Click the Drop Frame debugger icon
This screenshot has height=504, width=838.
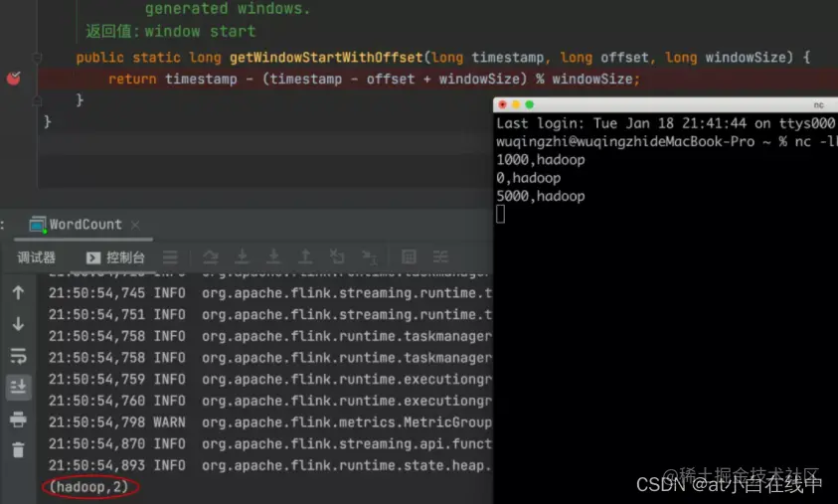click(337, 257)
